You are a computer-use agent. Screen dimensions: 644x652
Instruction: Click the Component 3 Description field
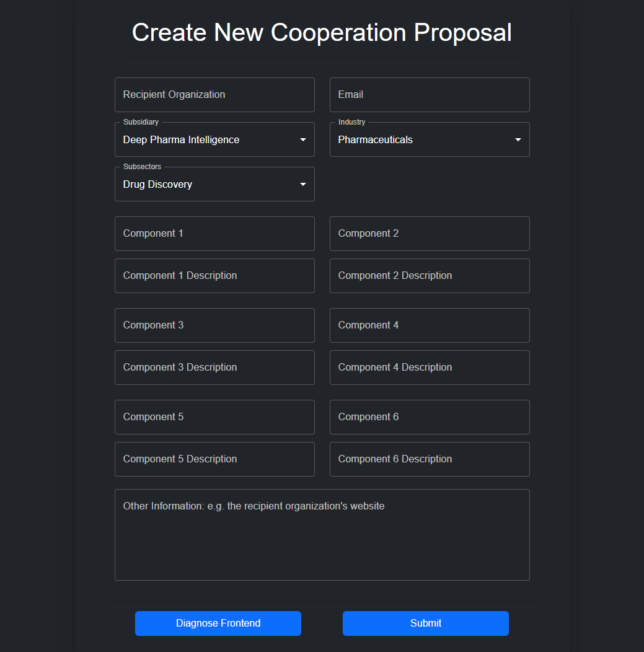(214, 368)
